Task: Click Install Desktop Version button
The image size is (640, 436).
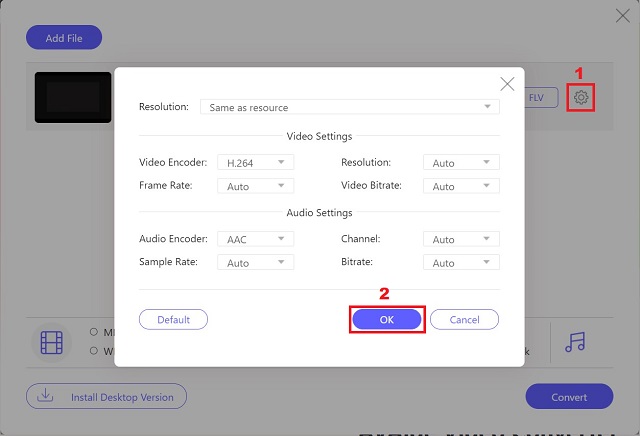Action: (x=107, y=396)
